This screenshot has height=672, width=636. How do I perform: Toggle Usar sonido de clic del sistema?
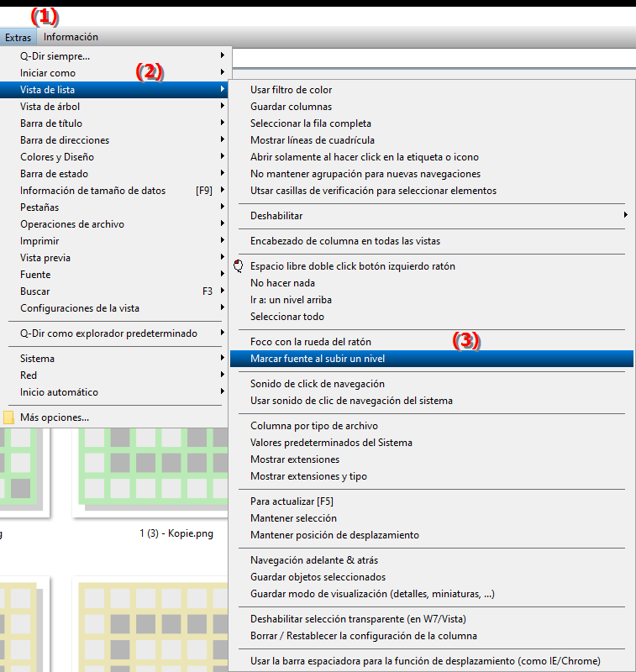432,401
